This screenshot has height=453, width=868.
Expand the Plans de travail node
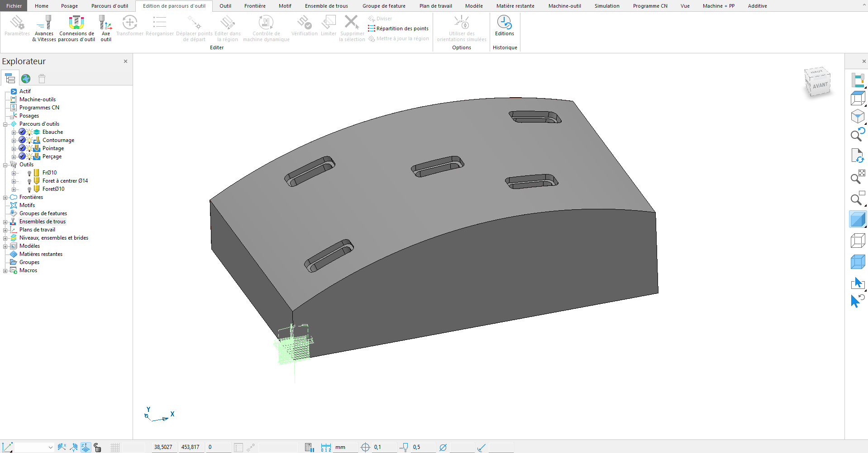click(5, 230)
